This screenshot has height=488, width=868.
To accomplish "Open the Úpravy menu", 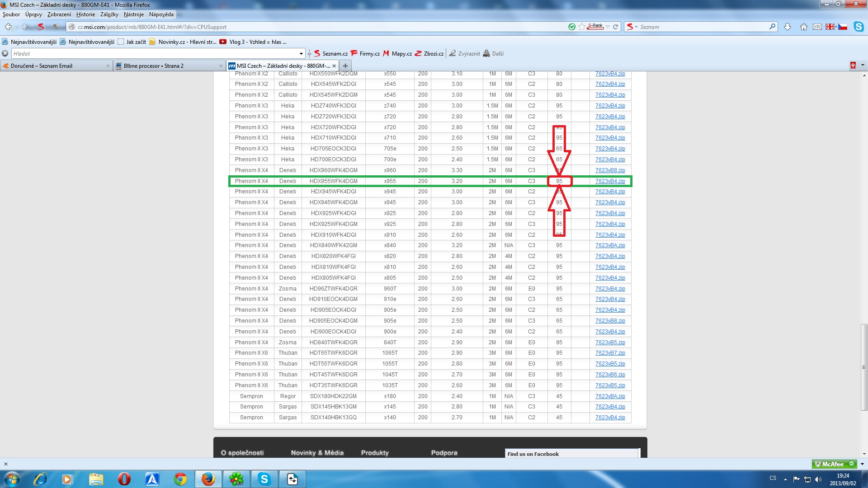I will click(33, 14).
